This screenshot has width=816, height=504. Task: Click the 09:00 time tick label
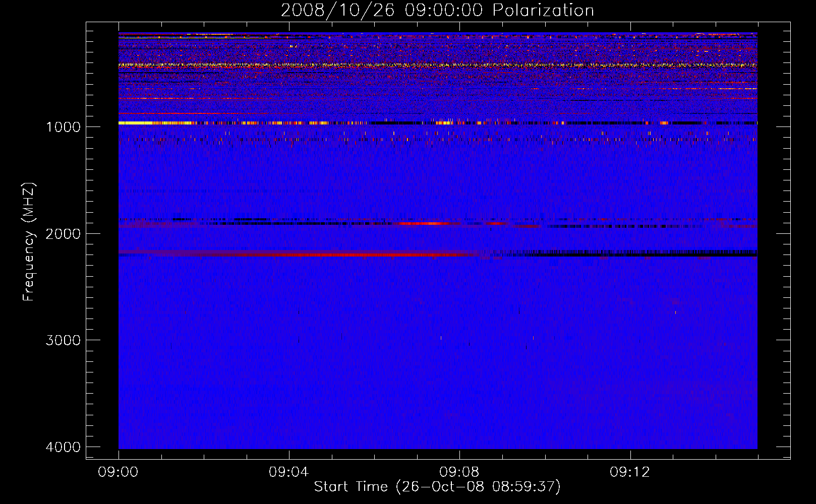pyautogui.click(x=118, y=472)
